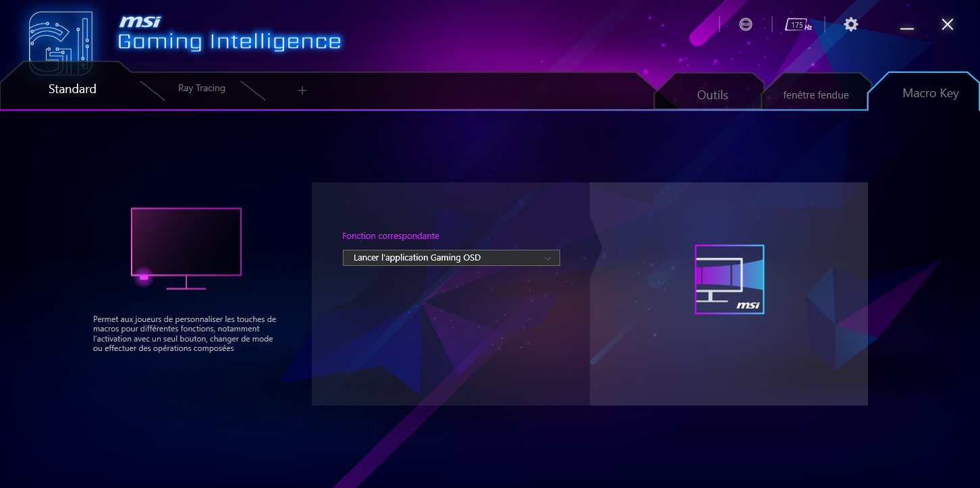Click the GI logo emblem
Screen dimensions: 980x488
point(60,41)
